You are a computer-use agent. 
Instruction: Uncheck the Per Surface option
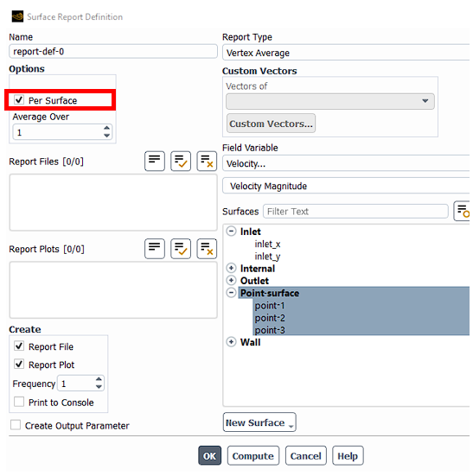pos(19,100)
